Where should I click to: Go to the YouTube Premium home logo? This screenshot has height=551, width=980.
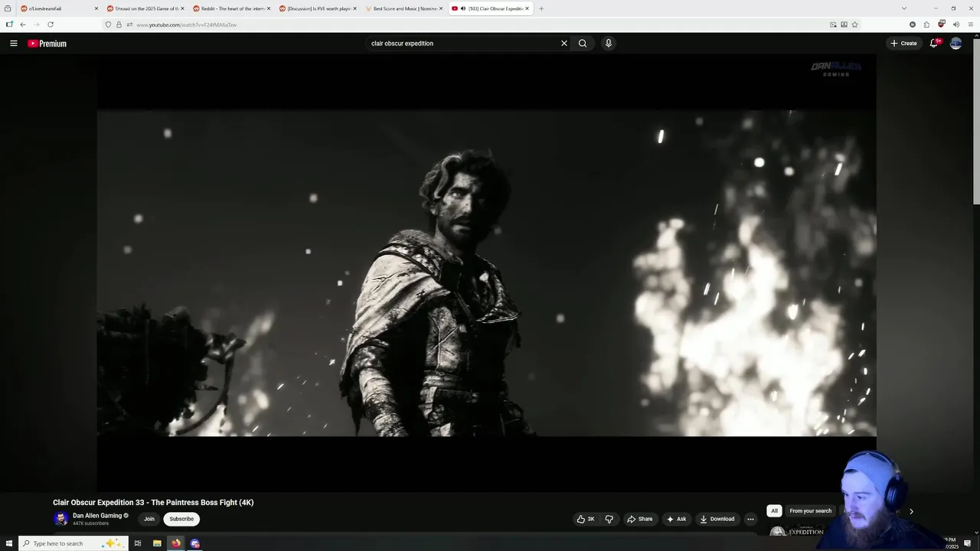click(47, 44)
